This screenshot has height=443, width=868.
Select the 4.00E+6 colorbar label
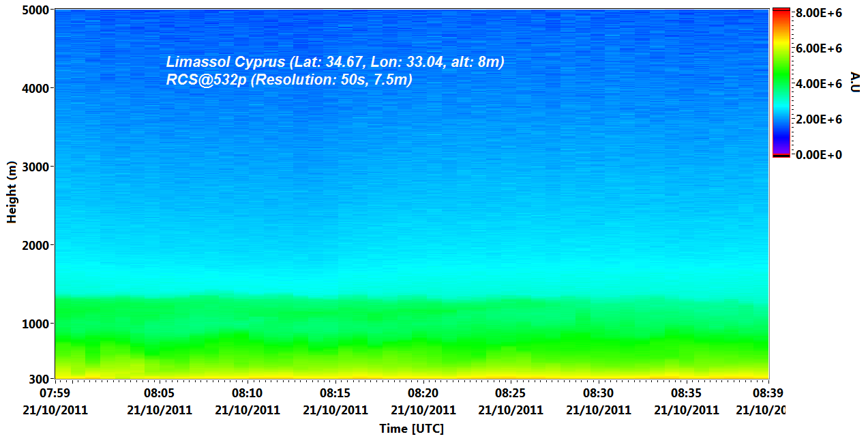[x=818, y=84]
